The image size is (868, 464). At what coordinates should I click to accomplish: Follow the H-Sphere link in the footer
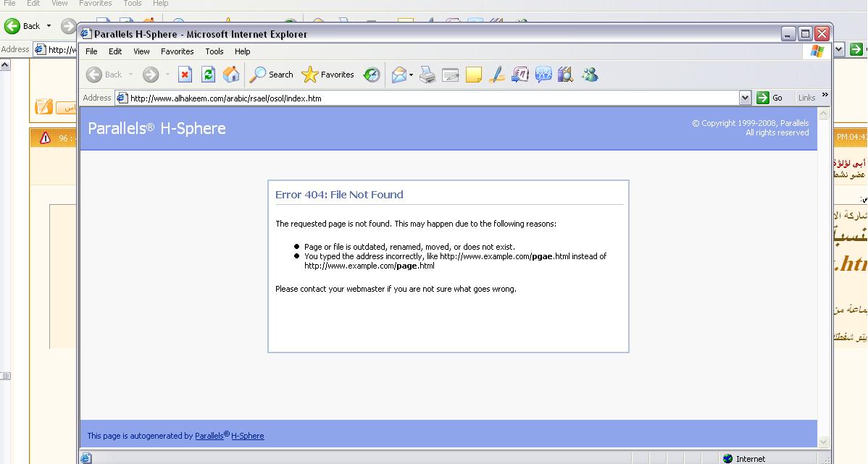point(248,436)
